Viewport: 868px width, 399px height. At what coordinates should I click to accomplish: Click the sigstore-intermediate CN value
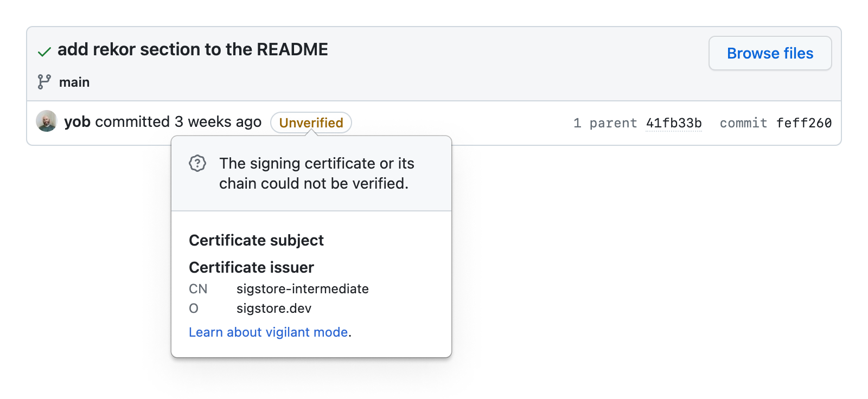click(303, 289)
